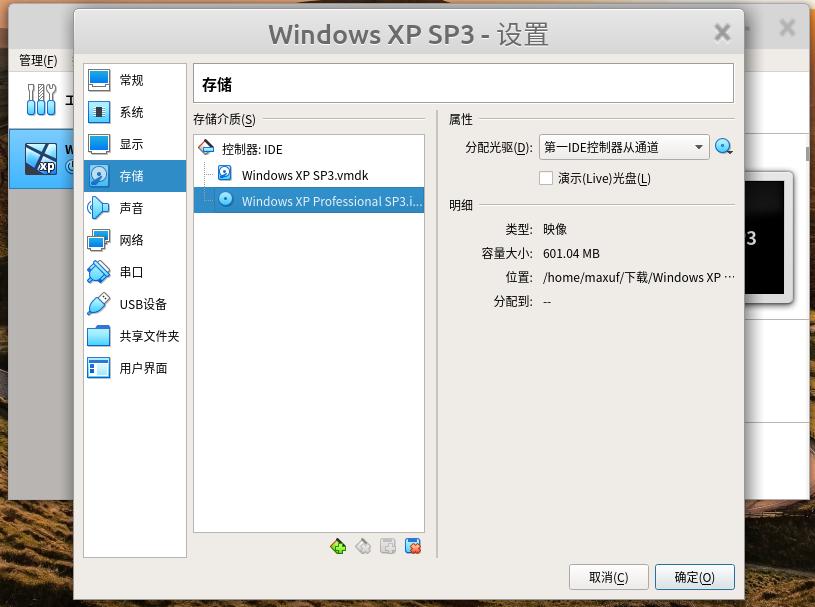This screenshot has height=607, width=815.
Task: Select the Windows XP virtual machine in the list
Action: pos(42,158)
